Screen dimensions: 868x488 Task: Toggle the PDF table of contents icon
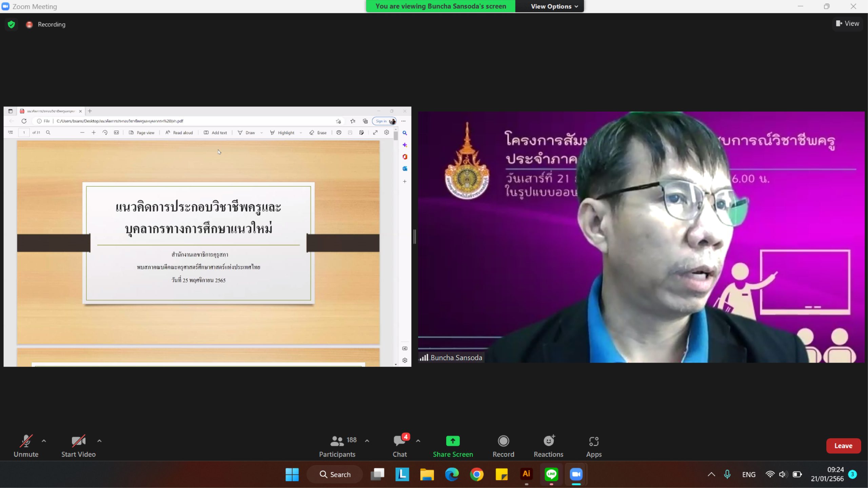tap(11, 133)
